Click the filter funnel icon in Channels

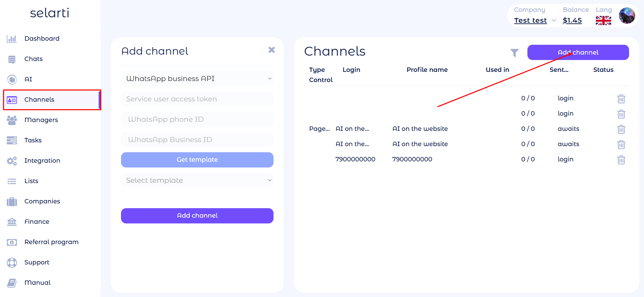click(x=514, y=53)
